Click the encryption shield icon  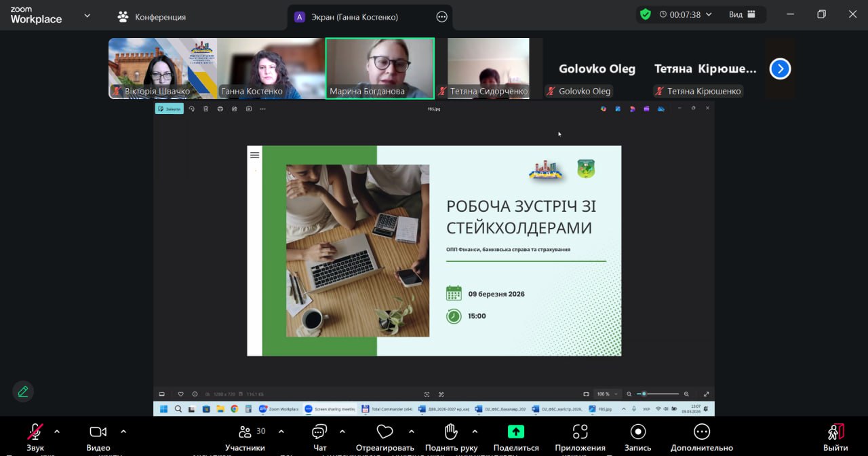click(x=645, y=14)
